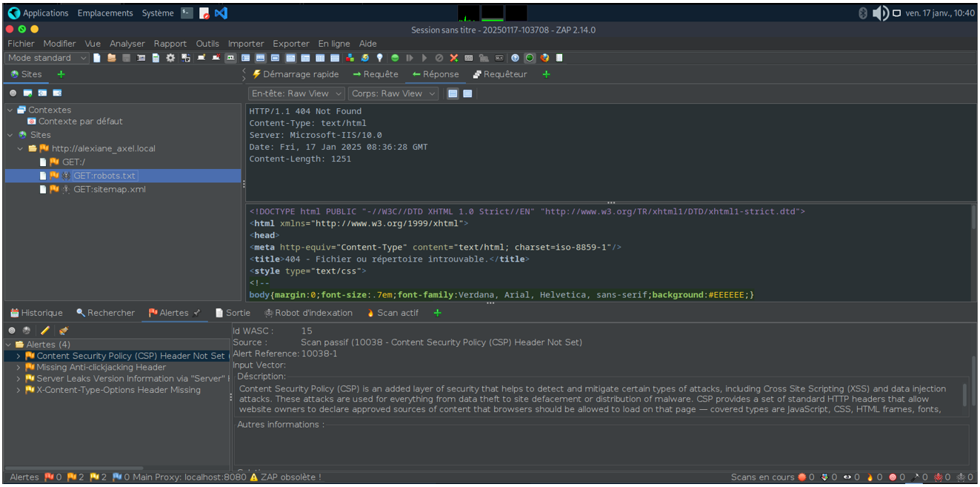The image size is (980, 487).
Task: Click the clock showing ven. 17 janv., 10:40
Action: (940, 13)
